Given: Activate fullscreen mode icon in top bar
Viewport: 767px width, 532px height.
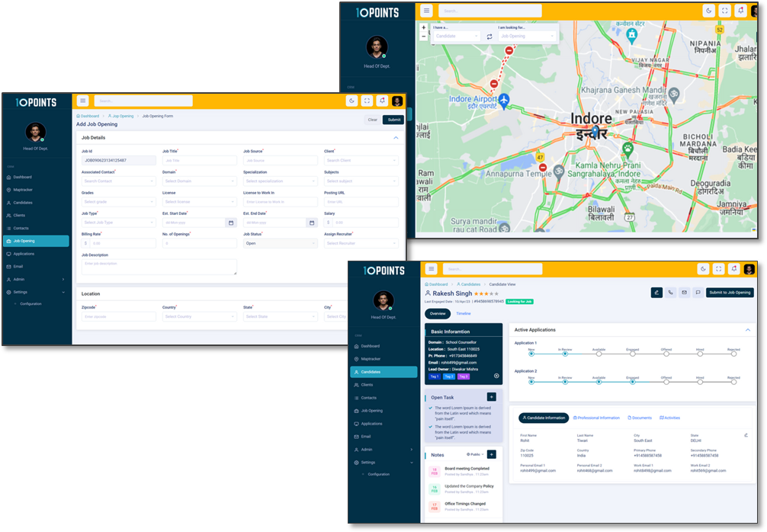Looking at the screenshot, I should [x=719, y=269].
